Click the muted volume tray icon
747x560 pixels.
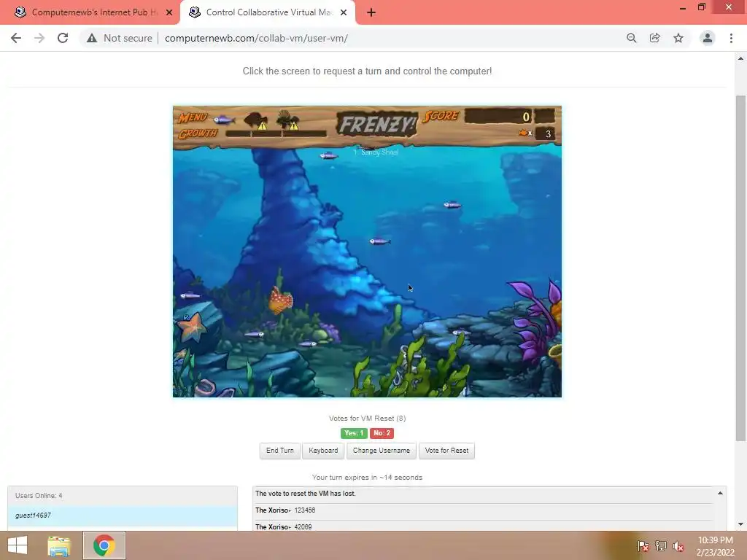(x=678, y=546)
